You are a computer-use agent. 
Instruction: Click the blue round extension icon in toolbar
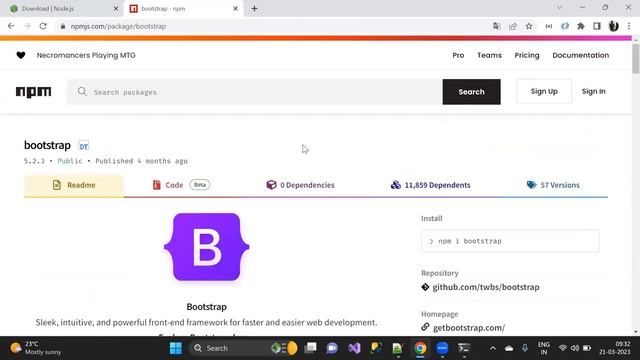565,26
